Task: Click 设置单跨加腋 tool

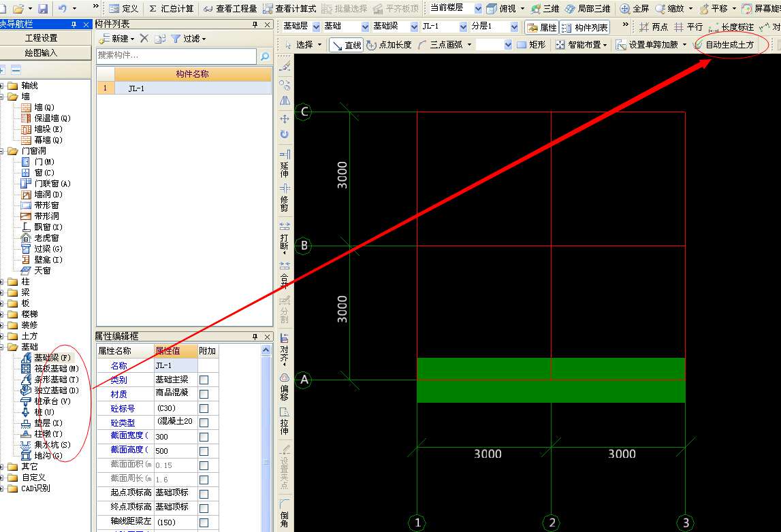Action: [646, 45]
